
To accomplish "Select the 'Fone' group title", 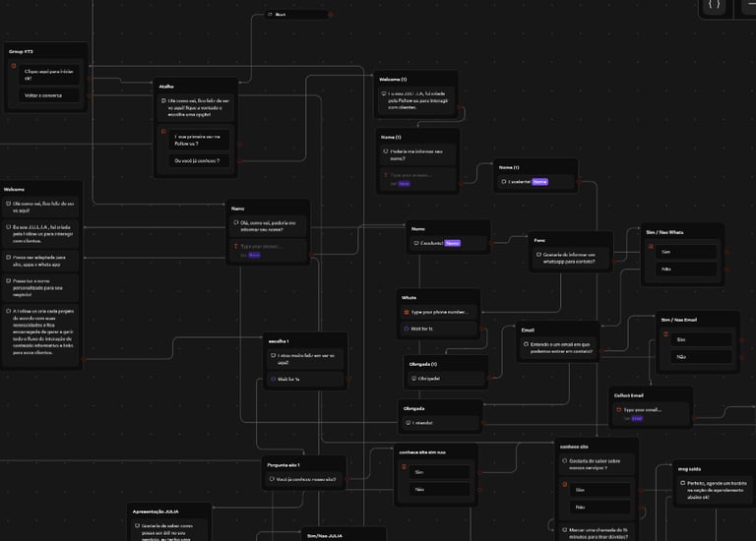I will [539, 240].
